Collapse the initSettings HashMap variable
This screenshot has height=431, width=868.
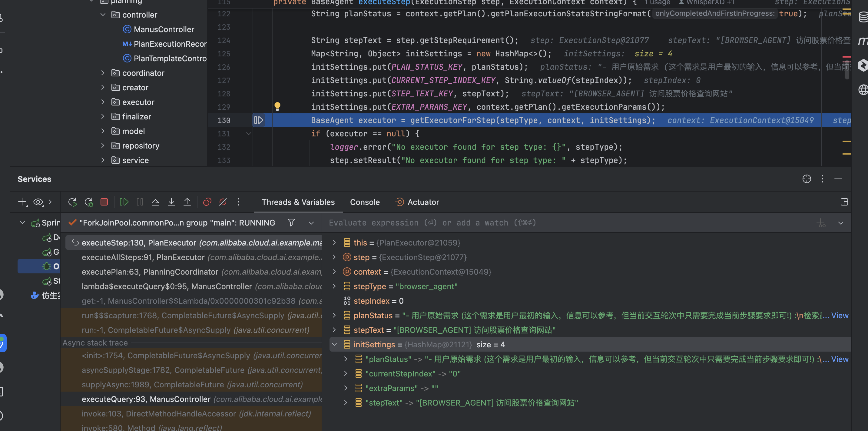[x=334, y=344]
